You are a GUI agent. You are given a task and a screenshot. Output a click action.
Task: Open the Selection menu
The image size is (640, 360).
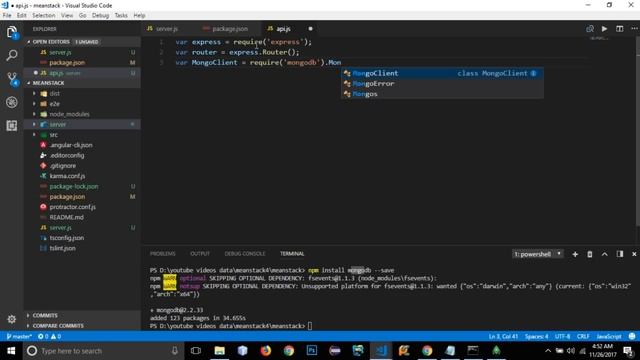tap(44, 15)
